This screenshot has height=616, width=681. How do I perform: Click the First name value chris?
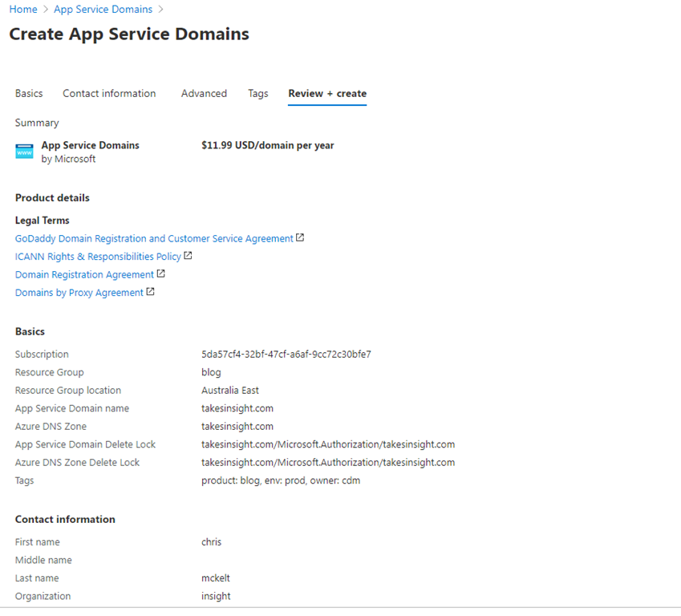(212, 541)
